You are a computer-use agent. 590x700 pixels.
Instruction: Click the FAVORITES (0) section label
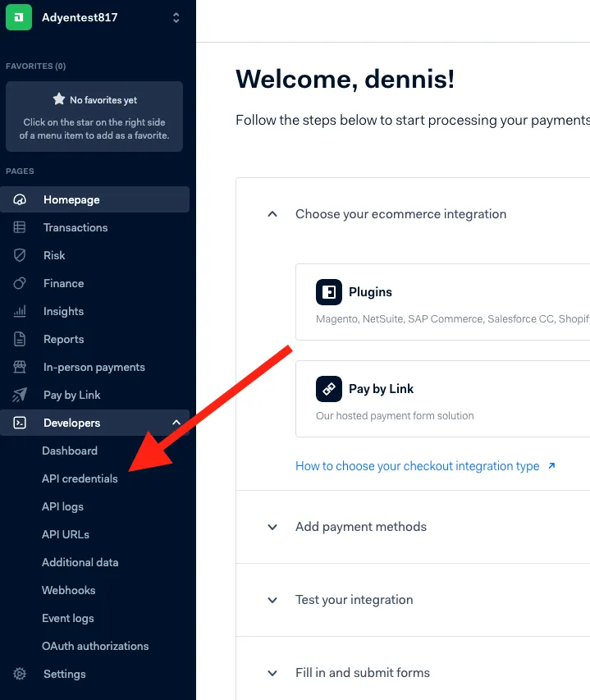(x=36, y=66)
